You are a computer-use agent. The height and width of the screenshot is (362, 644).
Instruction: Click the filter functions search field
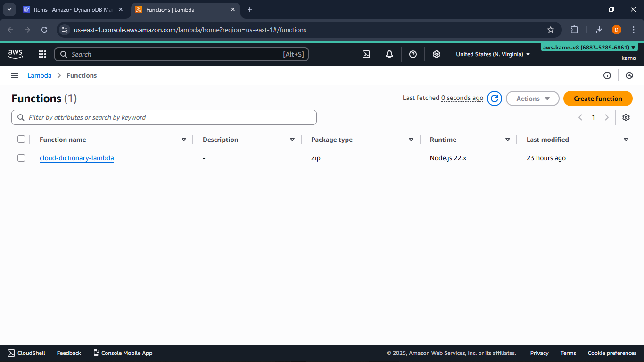[x=164, y=117]
